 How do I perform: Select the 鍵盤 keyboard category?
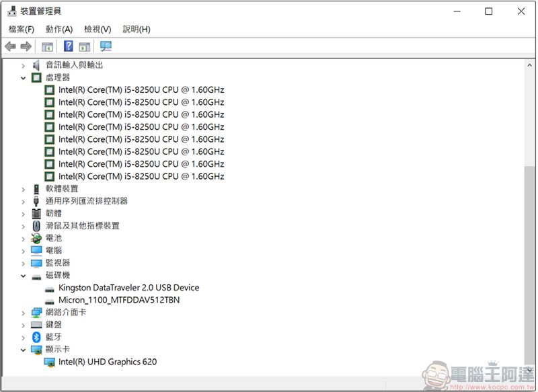[x=53, y=325]
